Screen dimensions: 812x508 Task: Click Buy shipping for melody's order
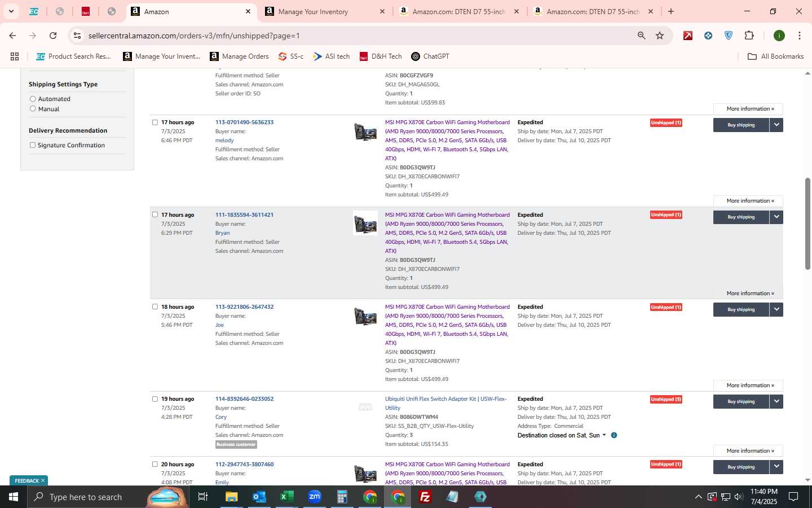point(741,125)
